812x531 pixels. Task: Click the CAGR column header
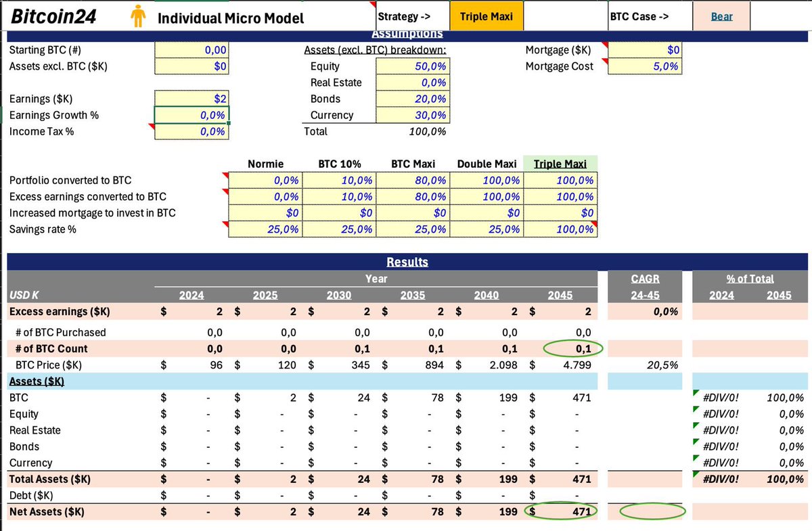tap(645, 279)
